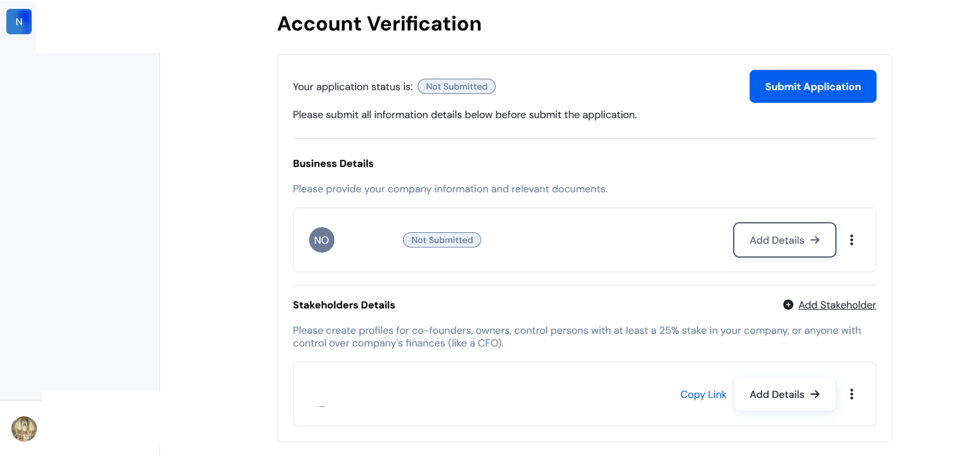Click the arrow icon in business Add Details
This screenshot has height=455, width=980.
(815, 240)
